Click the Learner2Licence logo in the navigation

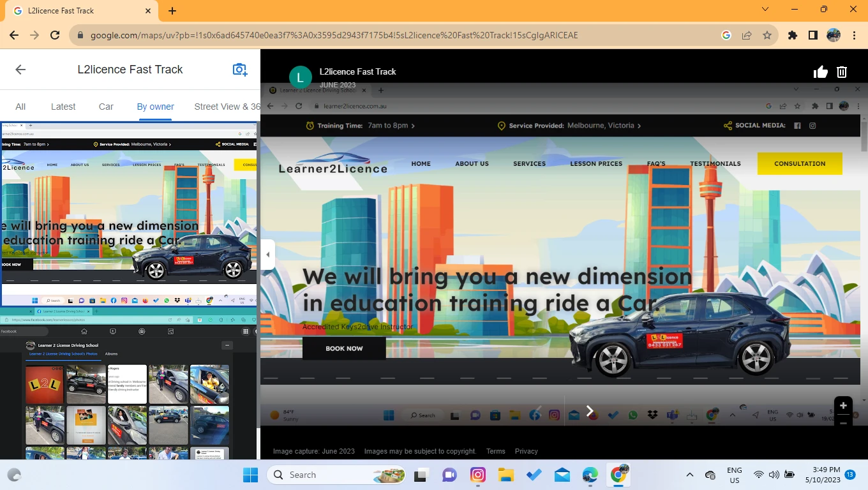[x=333, y=163]
